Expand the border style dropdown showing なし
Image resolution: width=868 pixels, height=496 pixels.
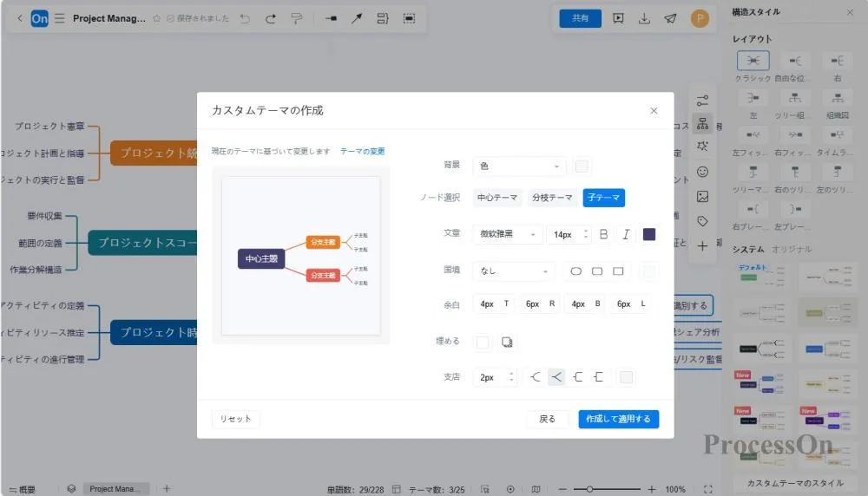pyautogui.click(x=514, y=271)
